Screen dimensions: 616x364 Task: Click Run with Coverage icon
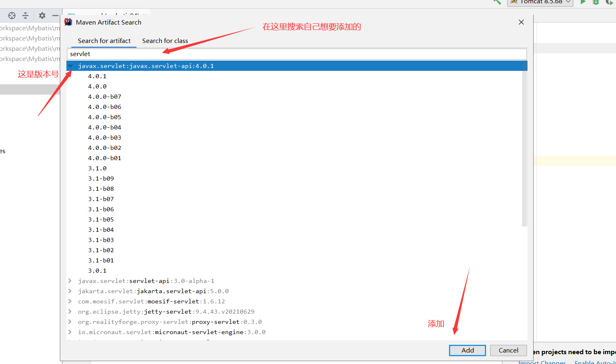pos(609,2)
